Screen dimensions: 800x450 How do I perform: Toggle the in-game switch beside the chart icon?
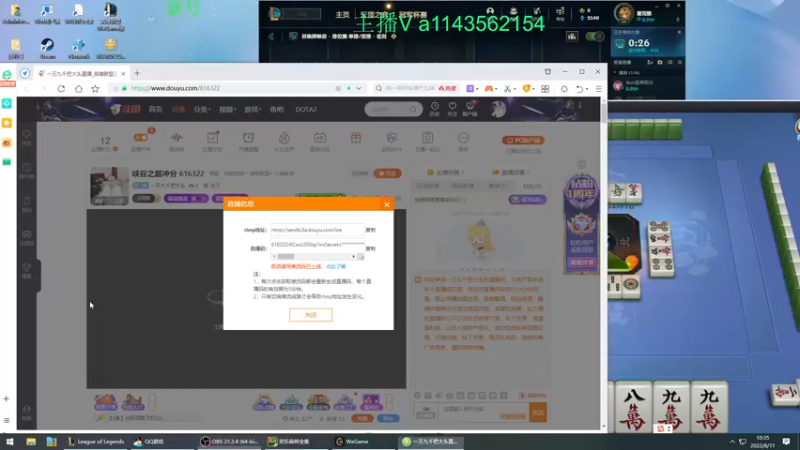pos(594,37)
